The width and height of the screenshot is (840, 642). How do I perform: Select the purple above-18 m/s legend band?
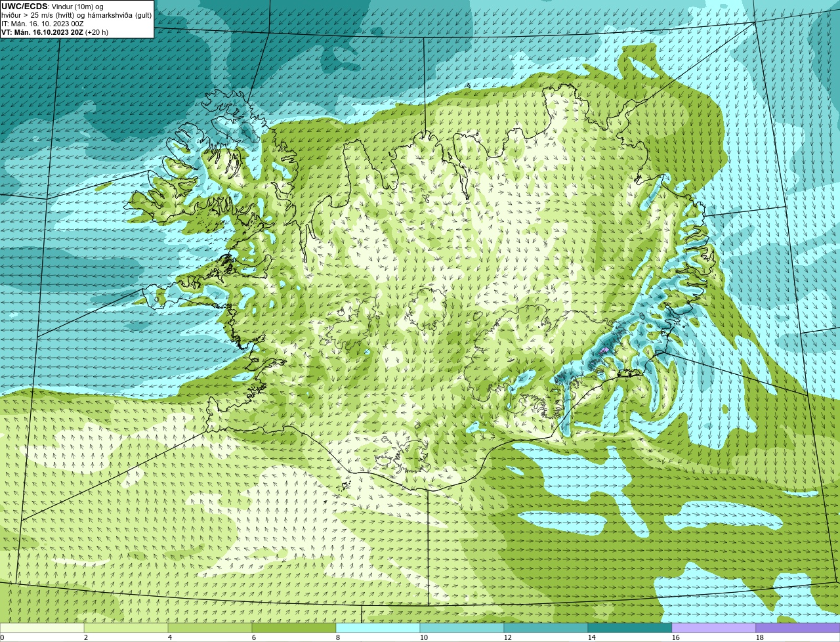(x=798, y=628)
